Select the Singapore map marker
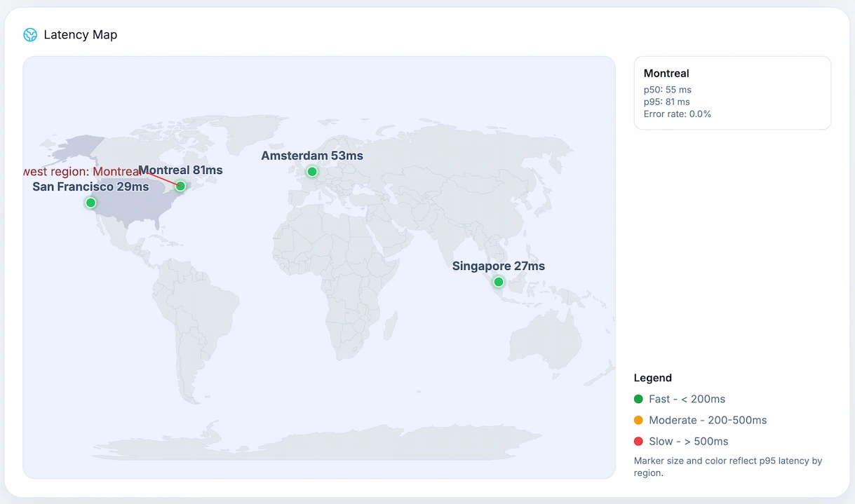 (498, 282)
